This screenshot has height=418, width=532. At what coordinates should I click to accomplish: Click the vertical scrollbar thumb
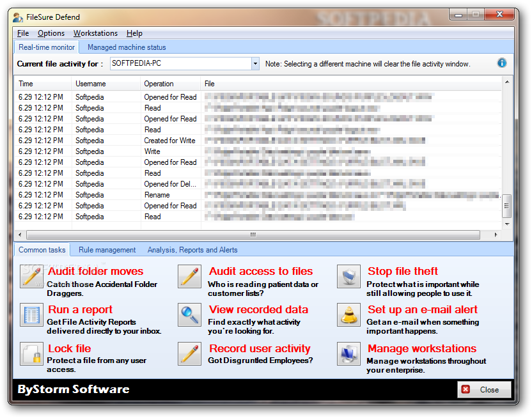pos(506,206)
